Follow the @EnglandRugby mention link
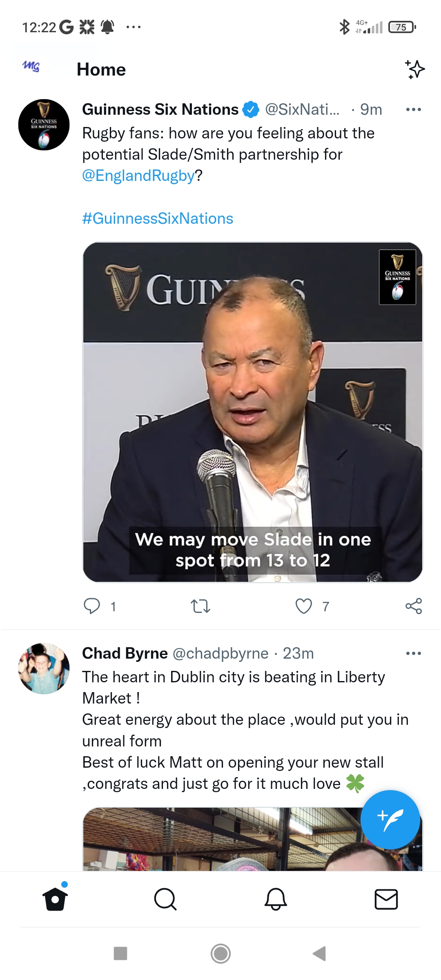 138,176
